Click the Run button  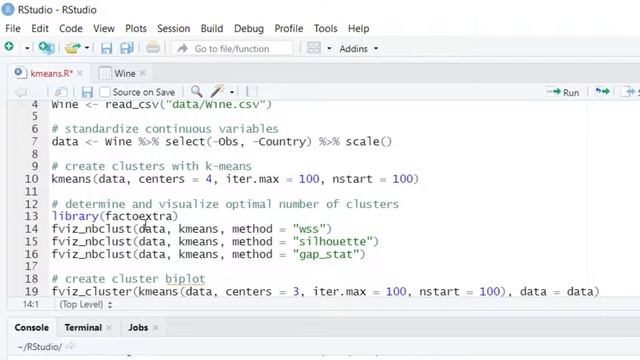563,92
